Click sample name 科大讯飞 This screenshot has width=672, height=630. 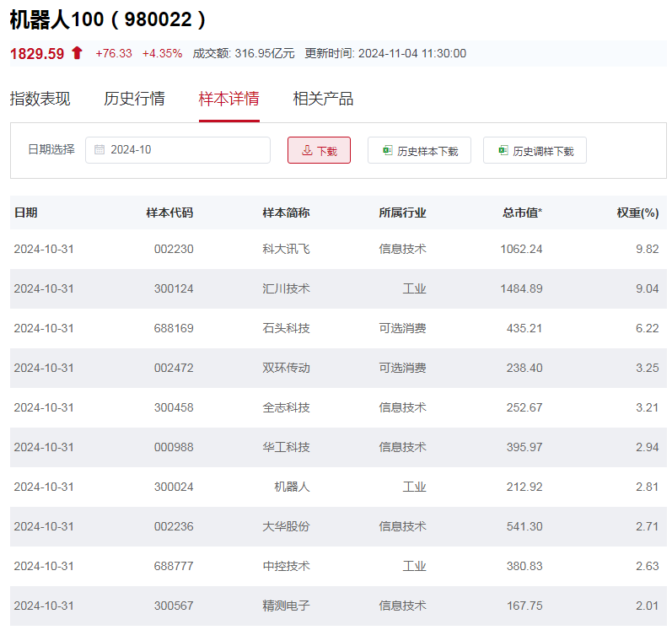point(286,249)
